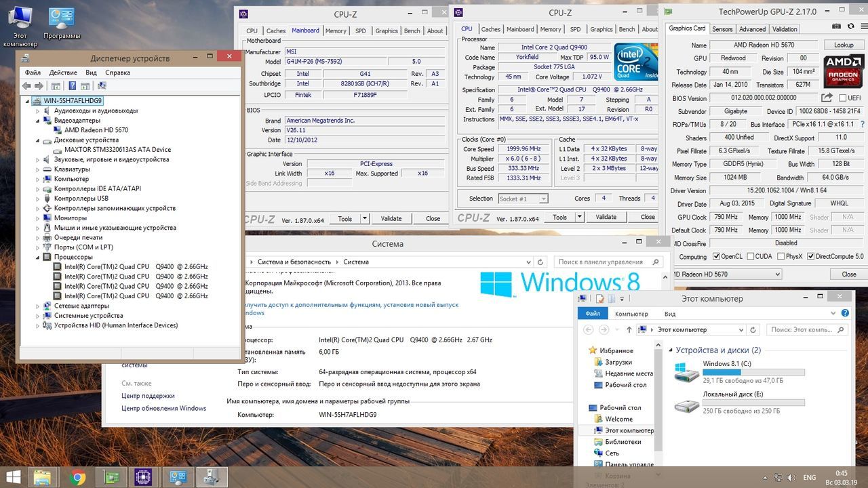Click Validate button in left CPU-Z window
The image size is (868, 488).
(x=391, y=218)
